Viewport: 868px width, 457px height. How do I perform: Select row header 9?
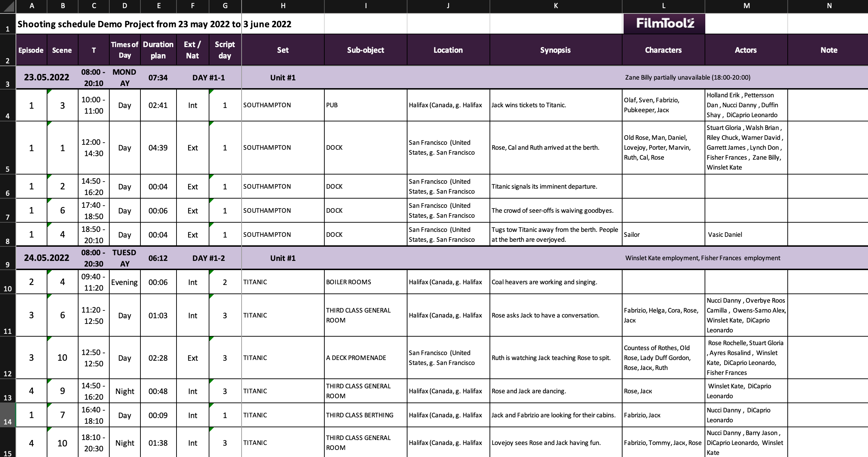(x=8, y=258)
